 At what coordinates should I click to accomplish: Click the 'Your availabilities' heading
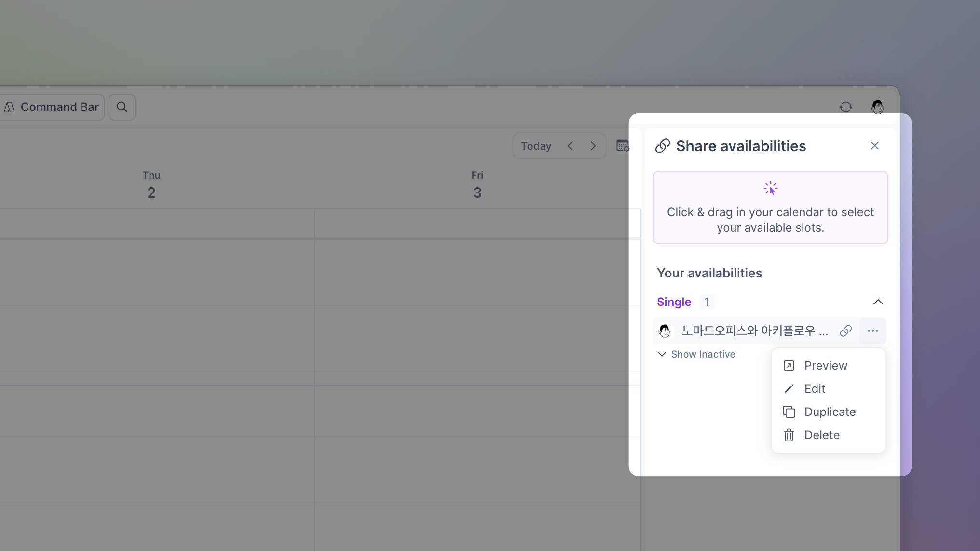pos(709,273)
